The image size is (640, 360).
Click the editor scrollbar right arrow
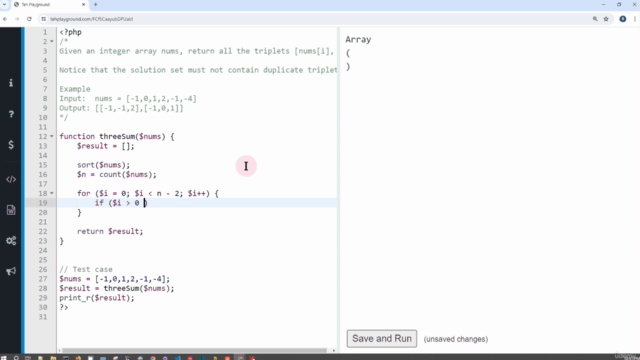pyautogui.click(x=334, y=350)
